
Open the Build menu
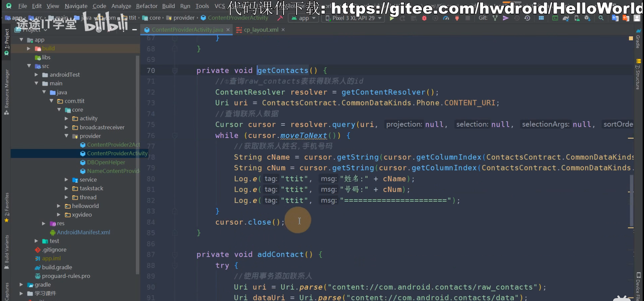pyautogui.click(x=169, y=6)
